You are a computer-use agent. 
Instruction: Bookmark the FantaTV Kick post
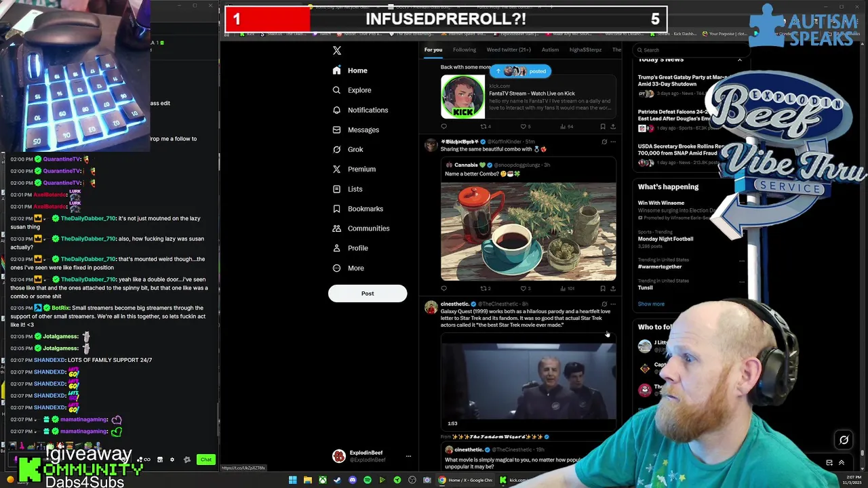pos(603,126)
